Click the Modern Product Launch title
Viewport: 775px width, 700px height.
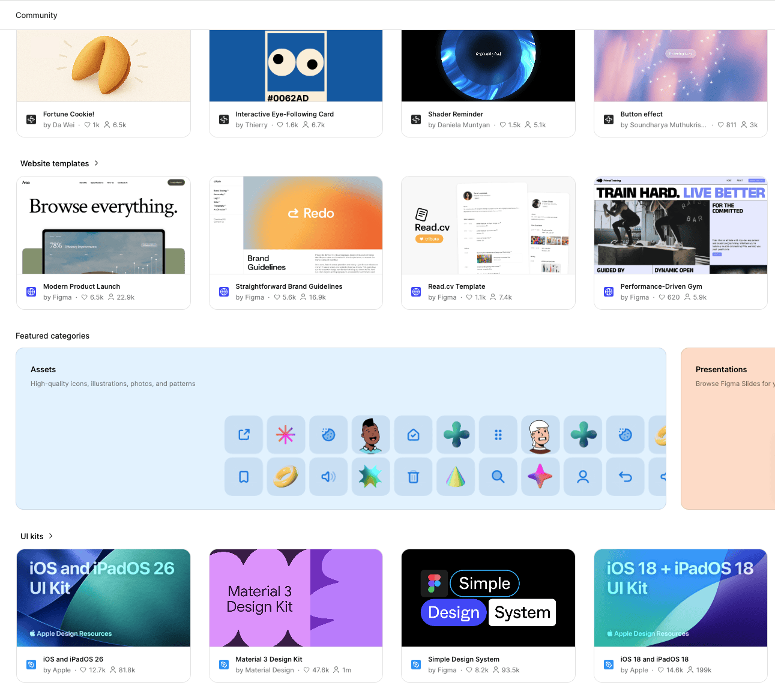tap(82, 286)
